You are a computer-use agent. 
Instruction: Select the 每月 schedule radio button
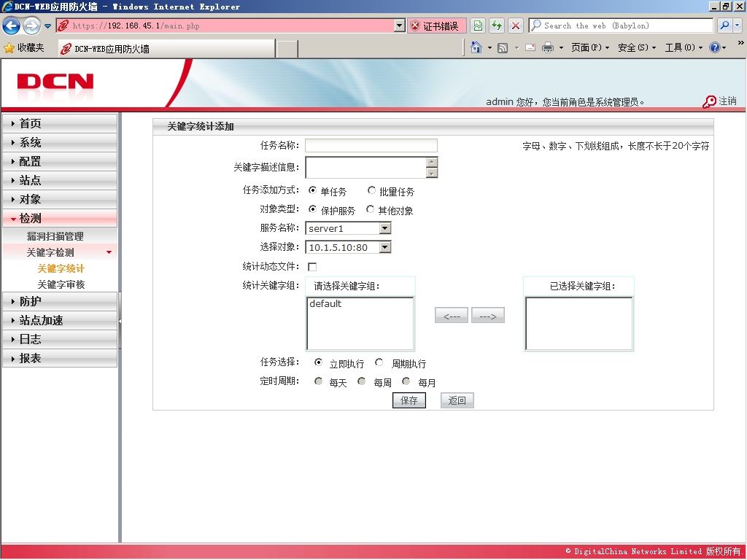point(406,381)
